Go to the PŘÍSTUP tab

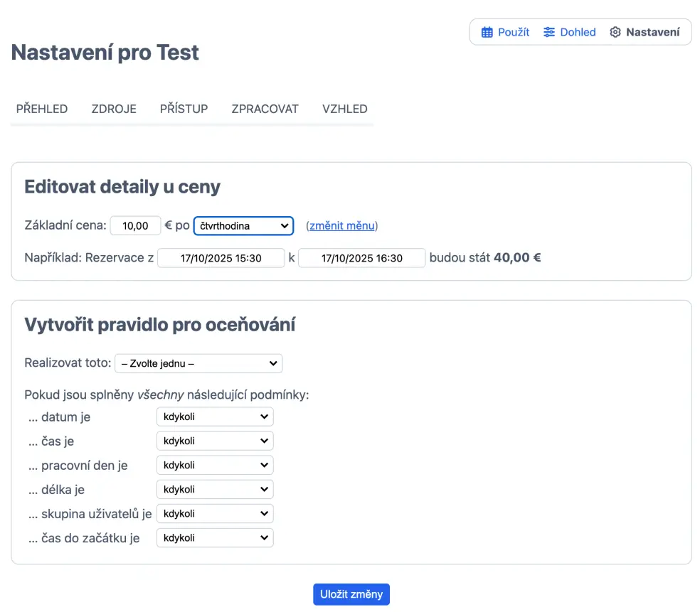(x=184, y=109)
